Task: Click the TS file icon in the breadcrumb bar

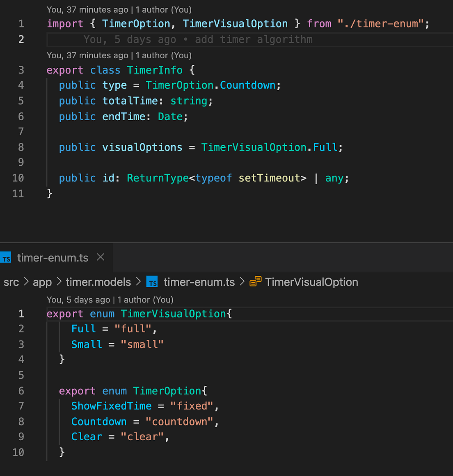Action: click(x=152, y=281)
